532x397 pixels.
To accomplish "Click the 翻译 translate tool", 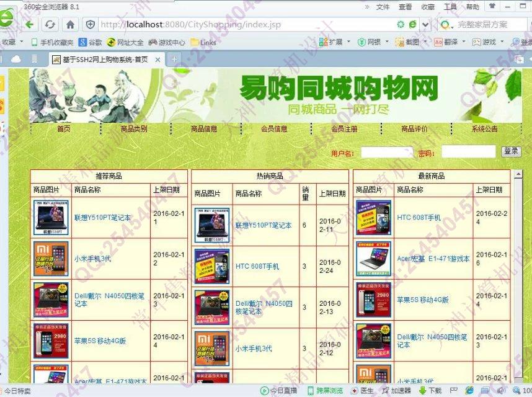I will tap(446, 42).
